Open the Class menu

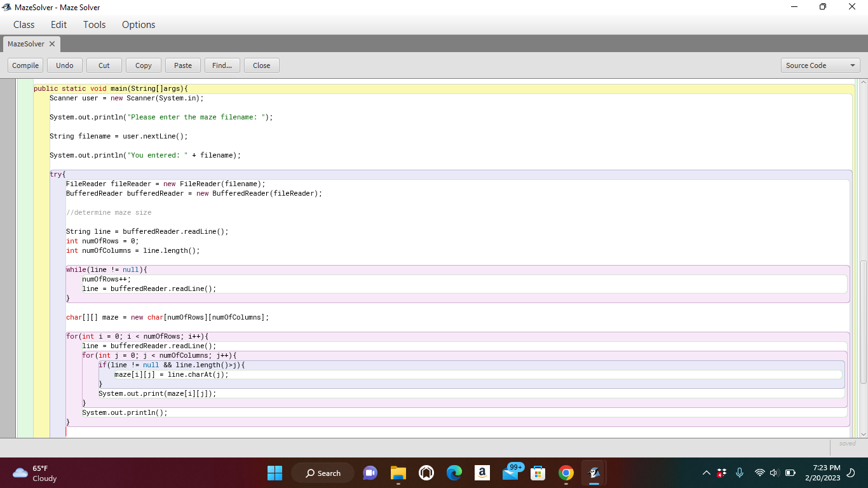coord(24,25)
